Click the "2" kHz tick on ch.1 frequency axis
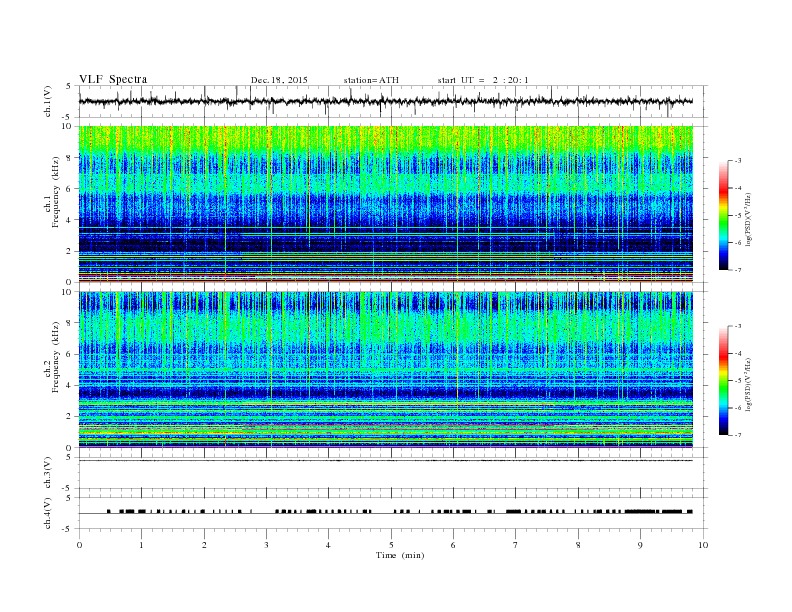Image resolution: width=792 pixels, height=612 pixels. [x=70, y=251]
